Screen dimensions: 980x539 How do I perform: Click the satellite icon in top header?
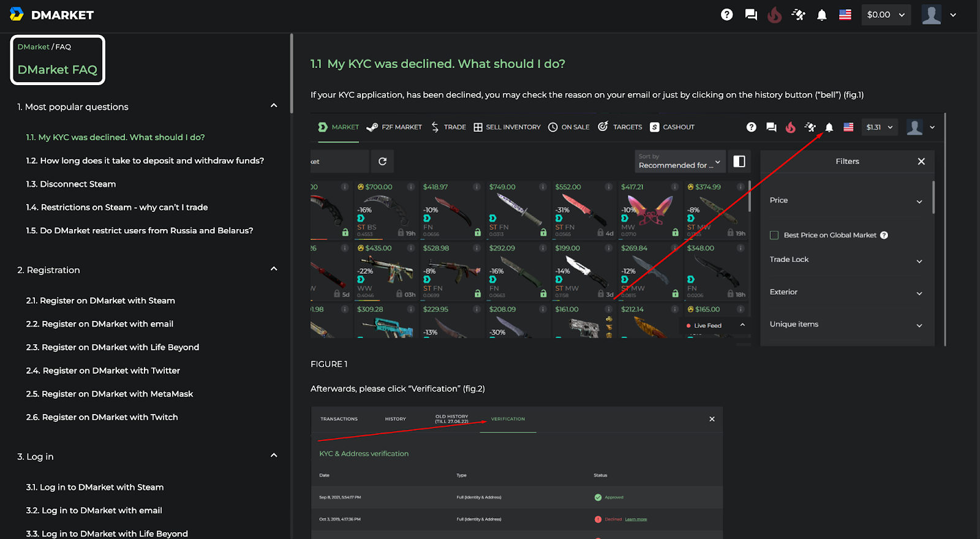pyautogui.click(x=798, y=15)
